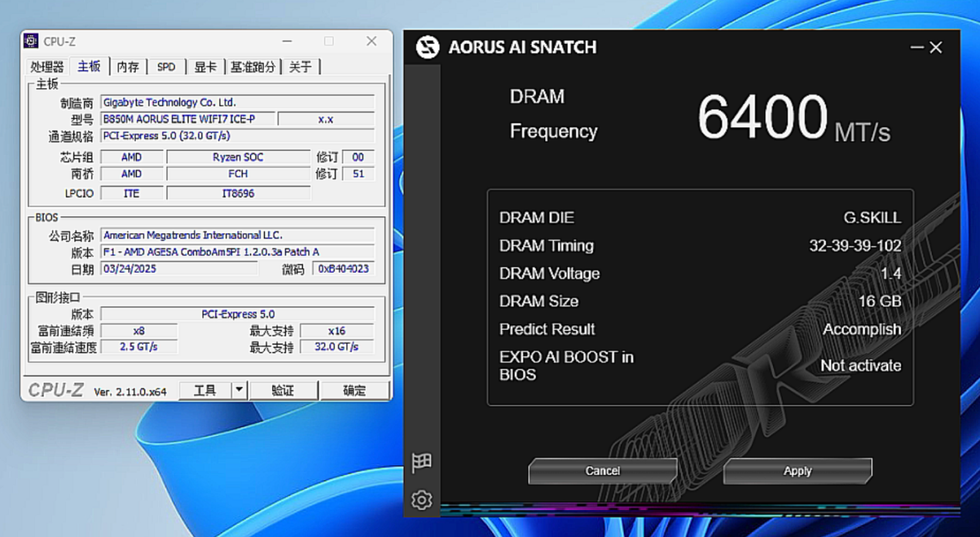Expand the dropdown arrow next to 工具

[x=239, y=390]
